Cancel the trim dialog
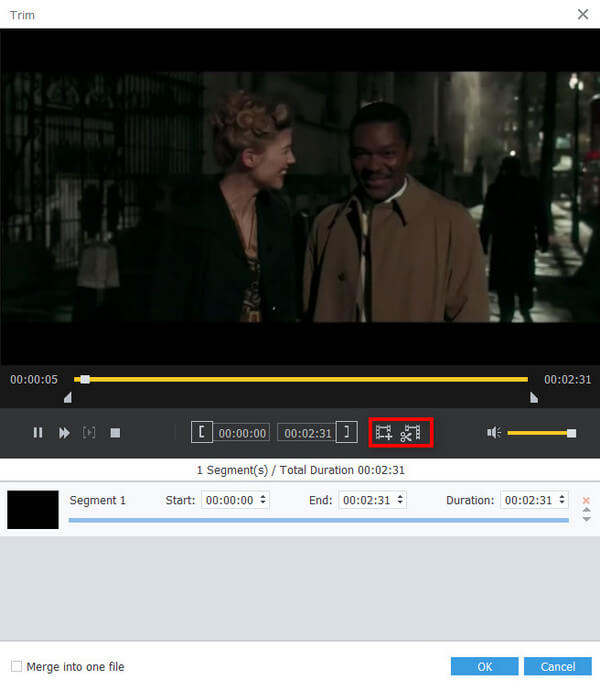The width and height of the screenshot is (600, 691). pos(557,666)
